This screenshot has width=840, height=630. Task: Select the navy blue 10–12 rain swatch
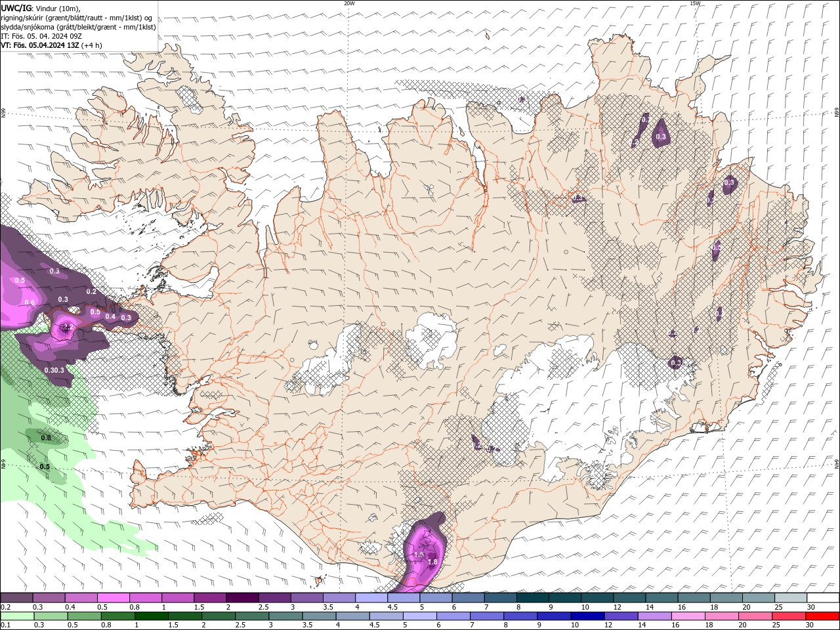[x=587, y=616]
